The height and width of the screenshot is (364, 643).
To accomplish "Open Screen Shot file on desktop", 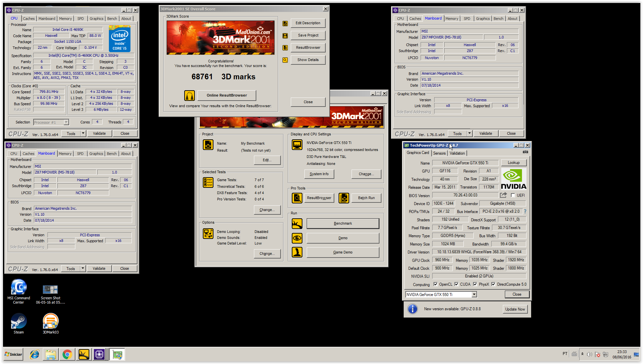I will click(x=50, y=294).
